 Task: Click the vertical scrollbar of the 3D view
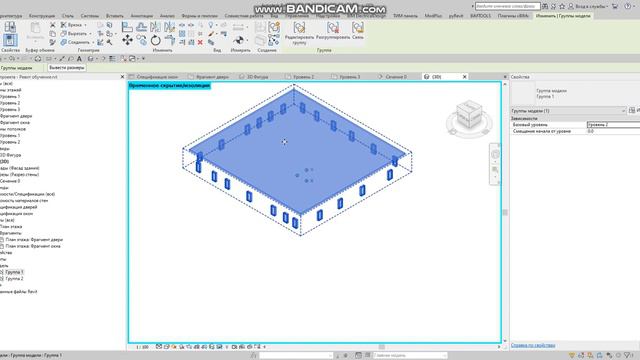click(x=505, y=212)
